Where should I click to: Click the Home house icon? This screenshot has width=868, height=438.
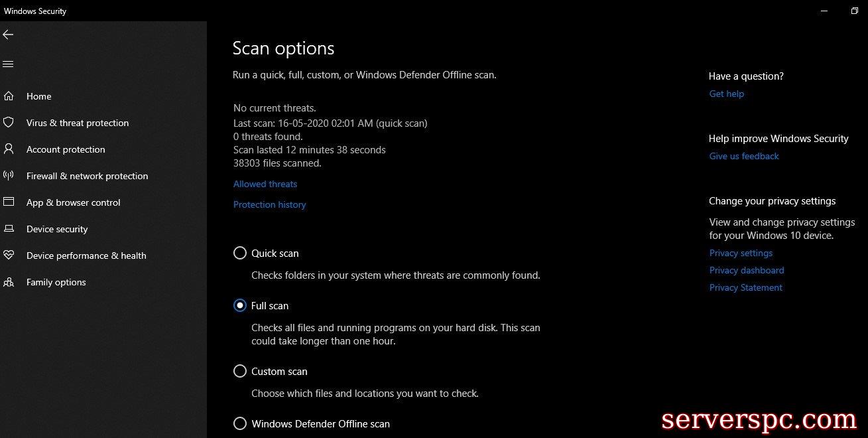point(9,96)
